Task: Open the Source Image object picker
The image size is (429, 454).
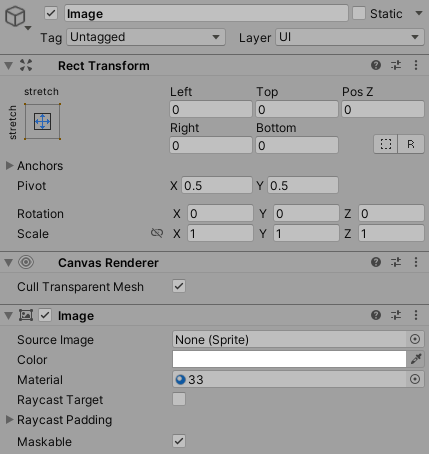Action: [415, 339]
